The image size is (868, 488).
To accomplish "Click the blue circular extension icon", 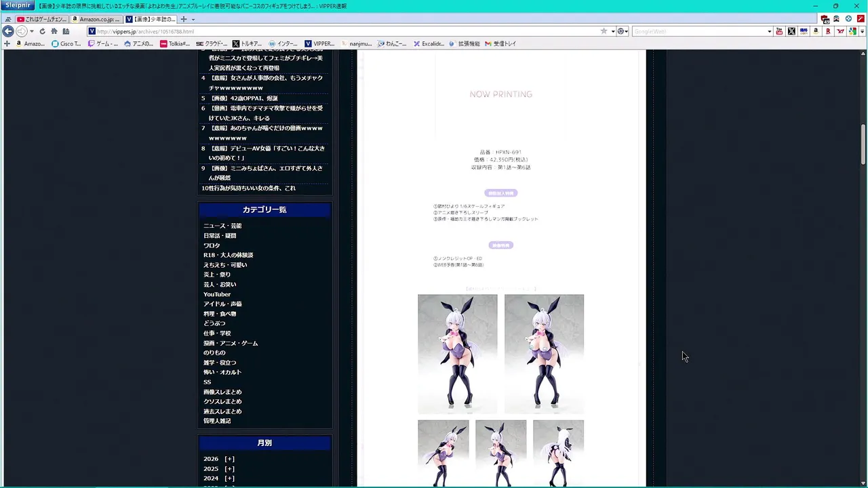I will click(848, 19).
